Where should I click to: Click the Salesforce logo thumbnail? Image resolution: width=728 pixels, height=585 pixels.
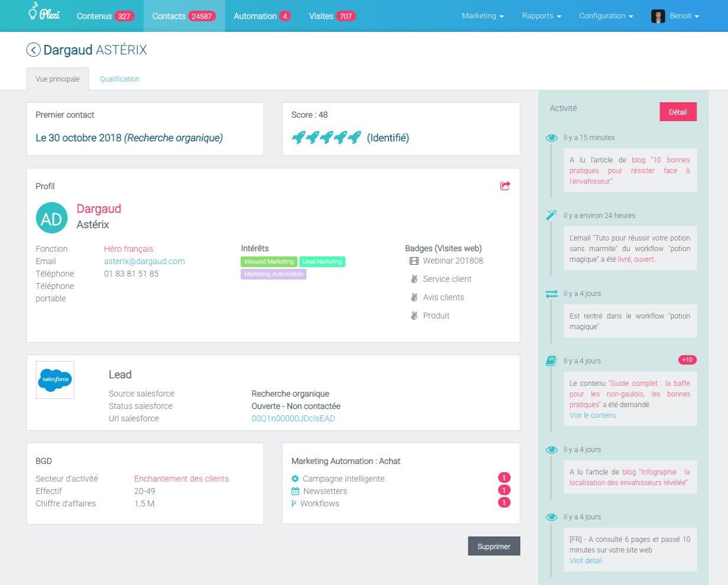click(x=55, y=380)
